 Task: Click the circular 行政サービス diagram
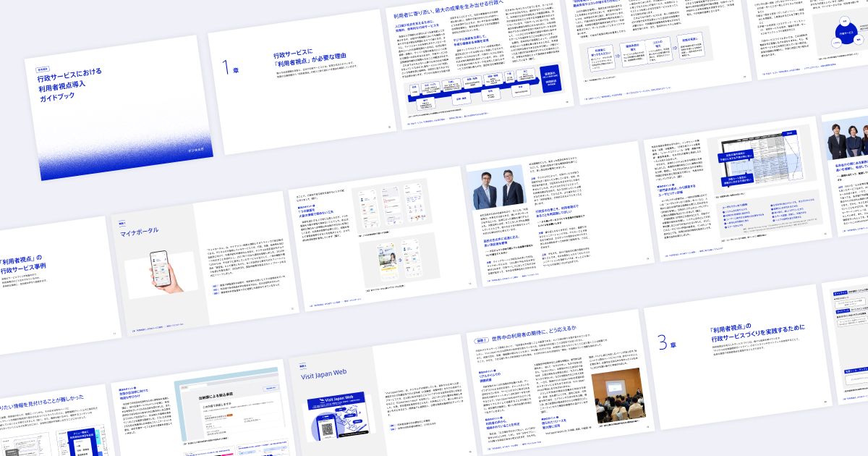pos(847,33)
